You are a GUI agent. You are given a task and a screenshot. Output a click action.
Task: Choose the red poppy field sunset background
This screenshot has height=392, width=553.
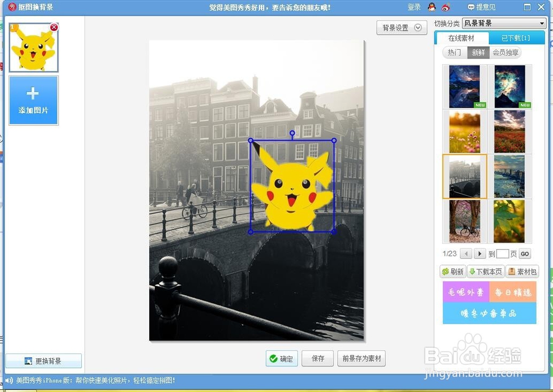(x=510, y=131)
